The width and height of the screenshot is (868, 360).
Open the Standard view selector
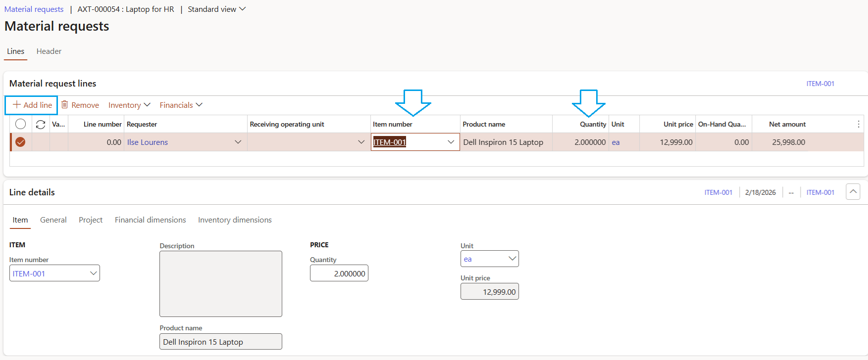(x=216, y=9)
